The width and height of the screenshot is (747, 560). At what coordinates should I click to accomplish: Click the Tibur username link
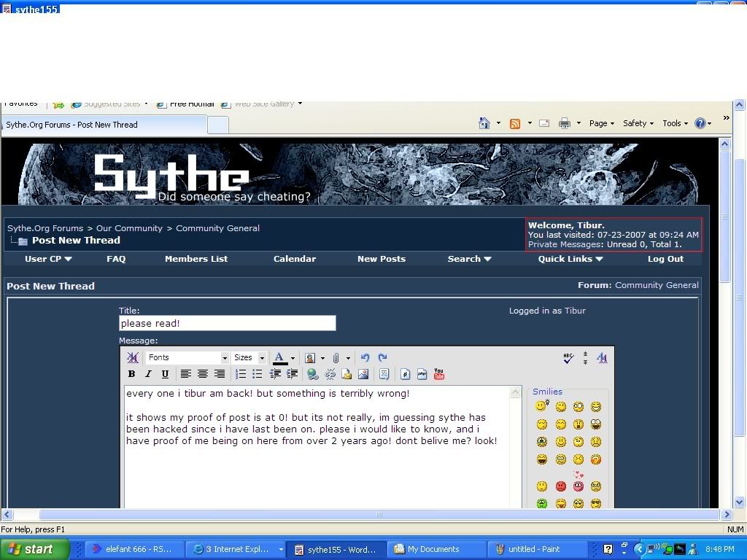pyautogui.click(x=575, y=311)
